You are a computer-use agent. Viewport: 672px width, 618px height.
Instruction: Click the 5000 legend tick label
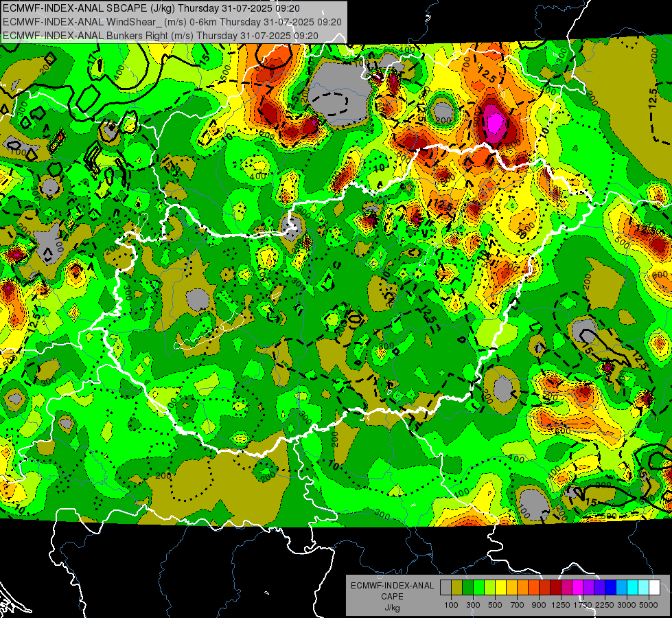(649, 605)
